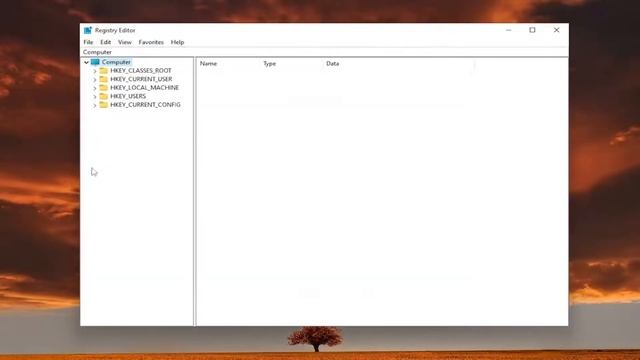
Task: Click the address bar showing Computer
Action: pos(324,52)
